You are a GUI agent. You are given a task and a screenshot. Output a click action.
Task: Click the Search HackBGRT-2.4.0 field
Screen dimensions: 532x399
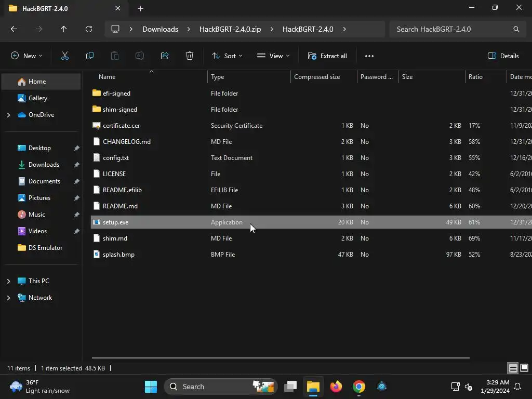[458, 29]
